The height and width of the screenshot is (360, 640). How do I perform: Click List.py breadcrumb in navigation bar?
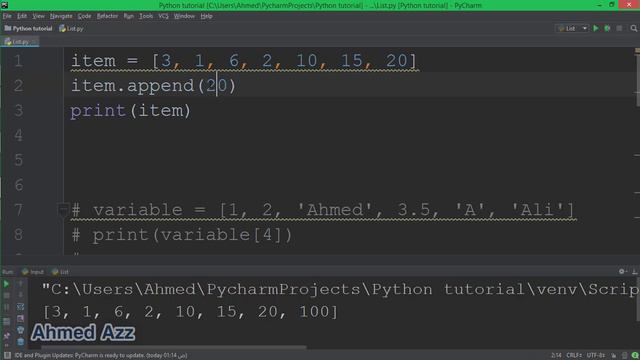coord(71,29)
